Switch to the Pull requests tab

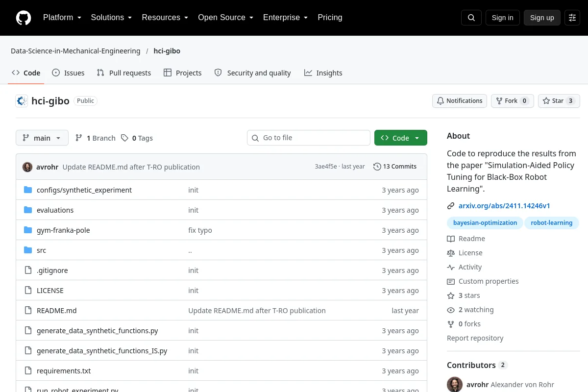(124, 73)
